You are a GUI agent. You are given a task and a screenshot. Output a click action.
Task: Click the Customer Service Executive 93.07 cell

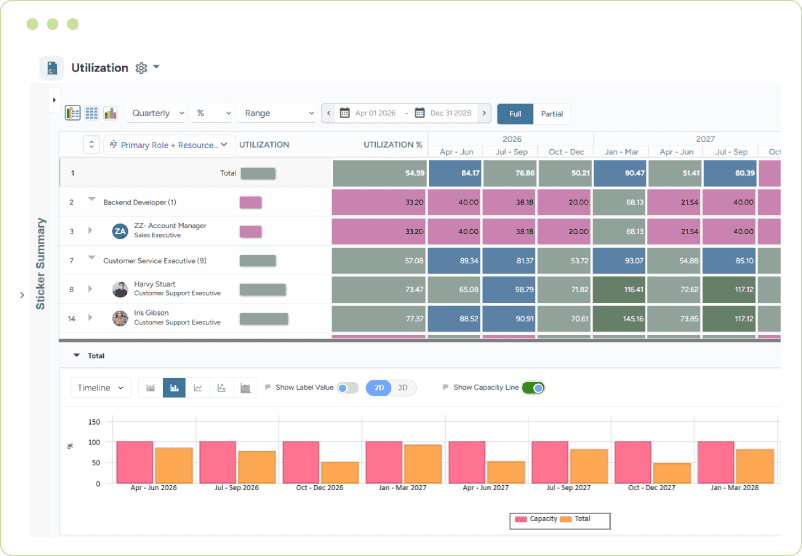[619, 261]
